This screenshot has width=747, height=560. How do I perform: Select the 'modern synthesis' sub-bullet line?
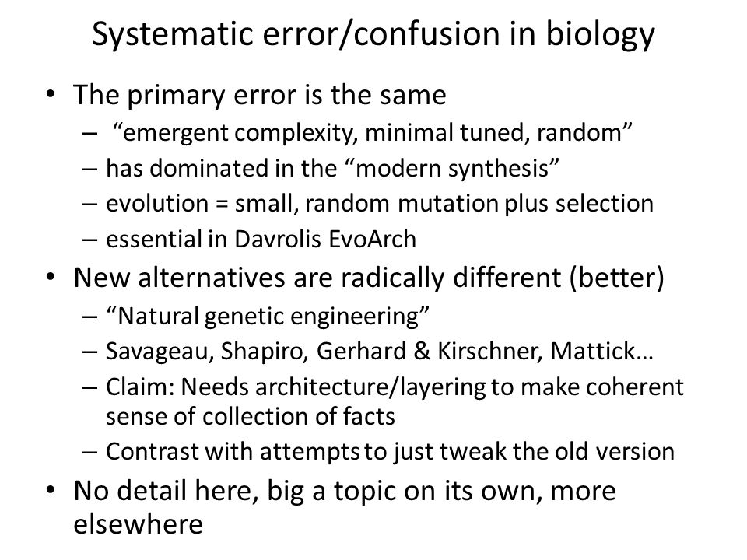(332, 169)
